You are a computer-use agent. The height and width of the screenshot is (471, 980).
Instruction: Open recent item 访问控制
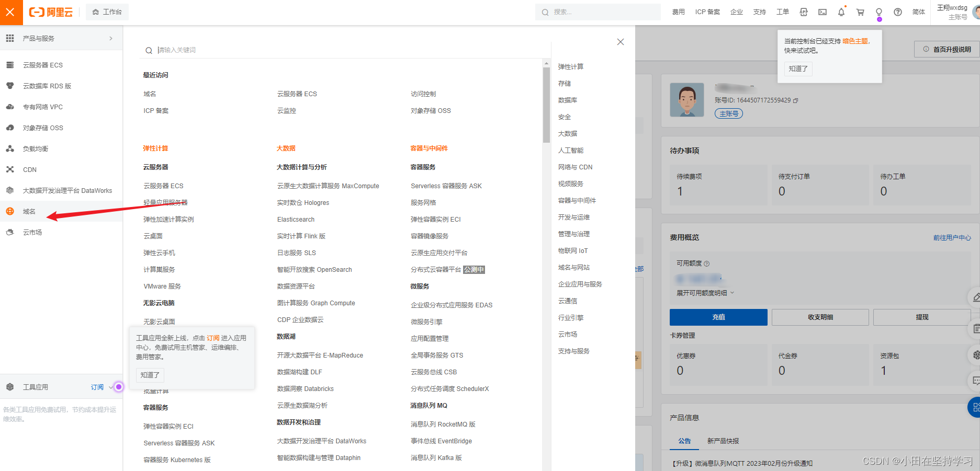pyautogui.click(x=423, y=94)
